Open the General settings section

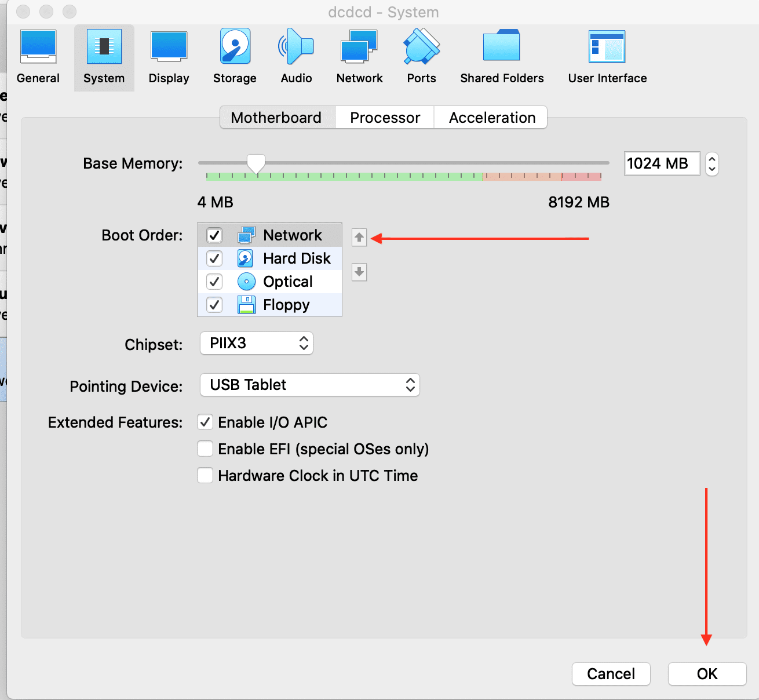pos(38,57)
